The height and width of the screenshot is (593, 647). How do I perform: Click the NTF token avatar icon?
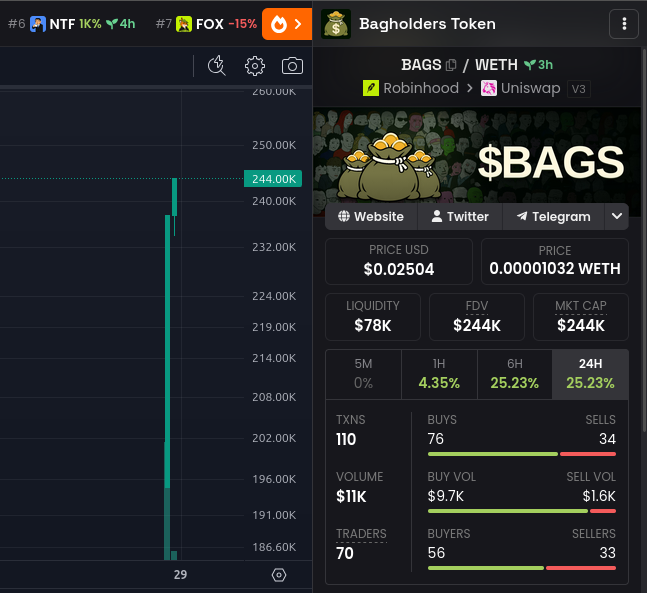pos(38,24)
